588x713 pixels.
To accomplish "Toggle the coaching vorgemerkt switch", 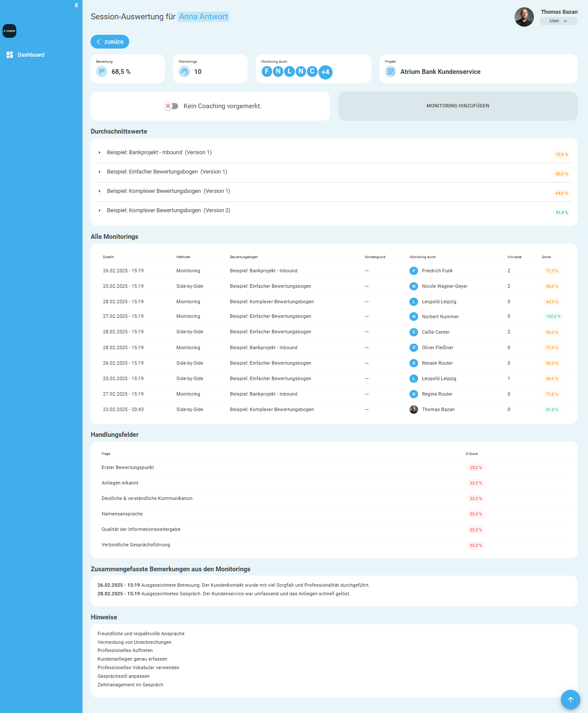I will [171, 106].
